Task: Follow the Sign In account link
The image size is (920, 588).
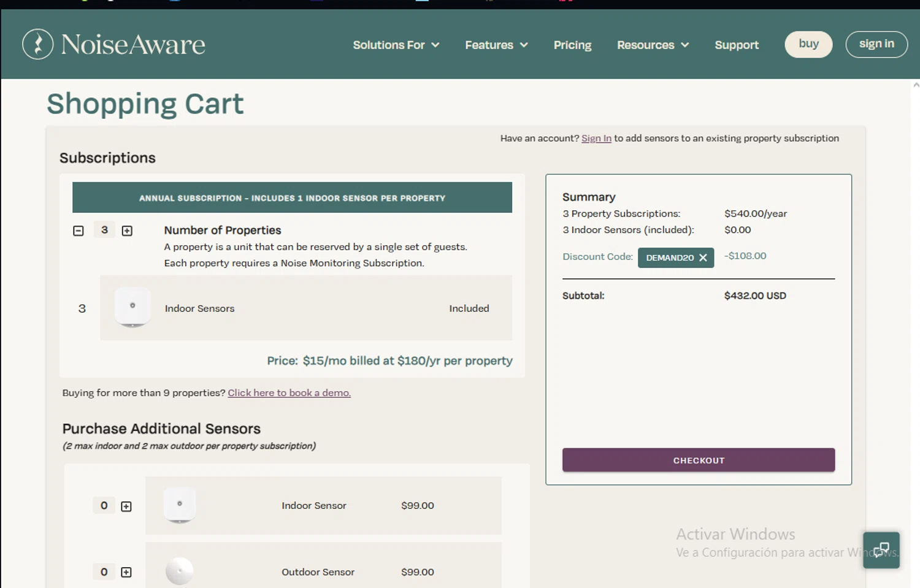Action: [x=596, y=139]
